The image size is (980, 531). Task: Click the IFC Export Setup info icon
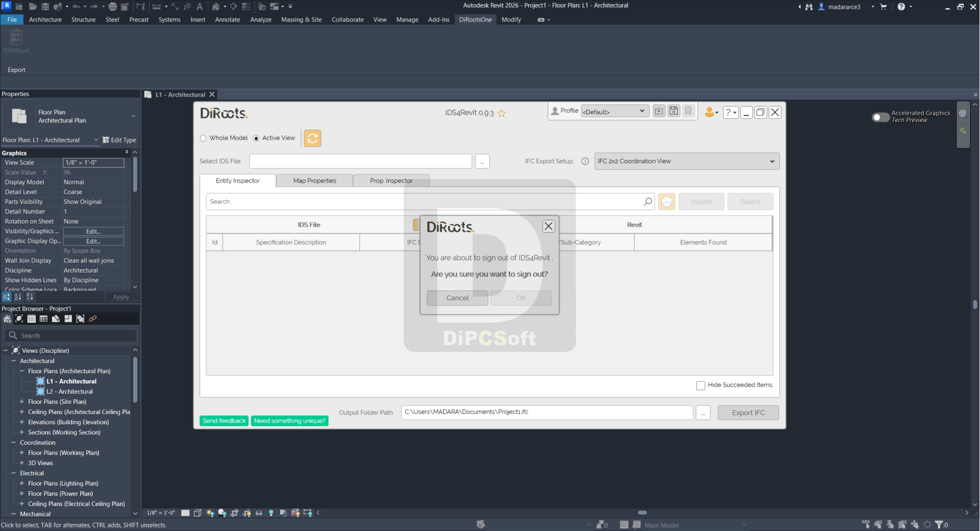pos(585,161)
